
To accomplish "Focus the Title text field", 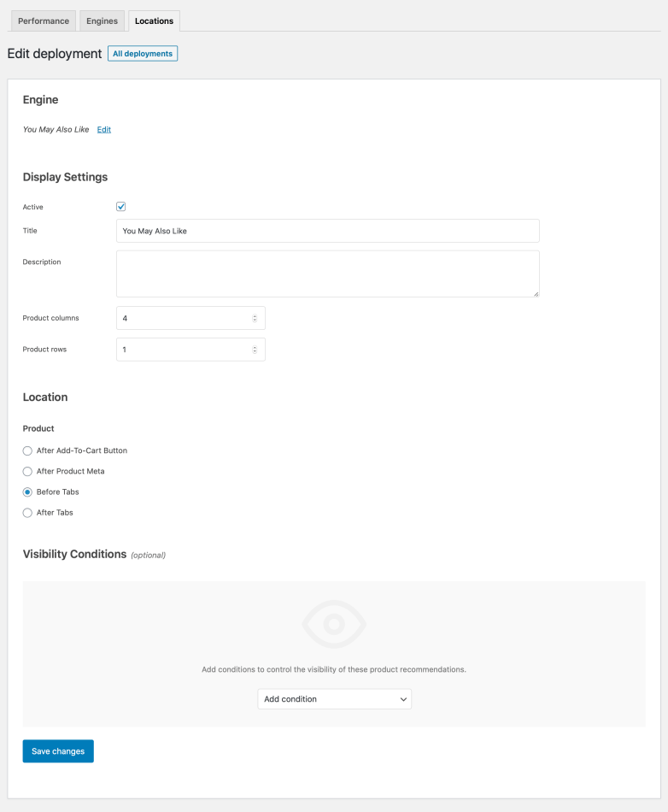I will 327,231.
